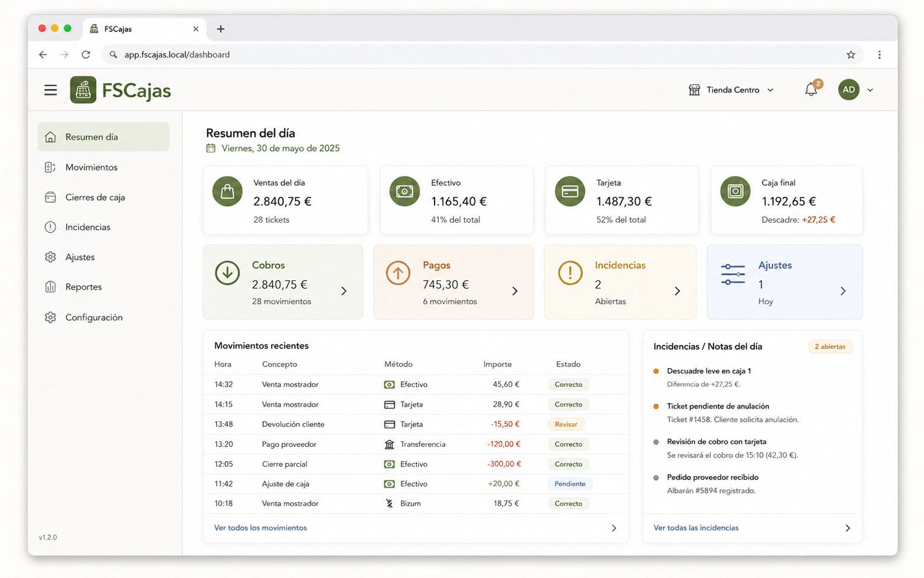Open a new browser tab
The image size is (924, 578).
[220, 29]
